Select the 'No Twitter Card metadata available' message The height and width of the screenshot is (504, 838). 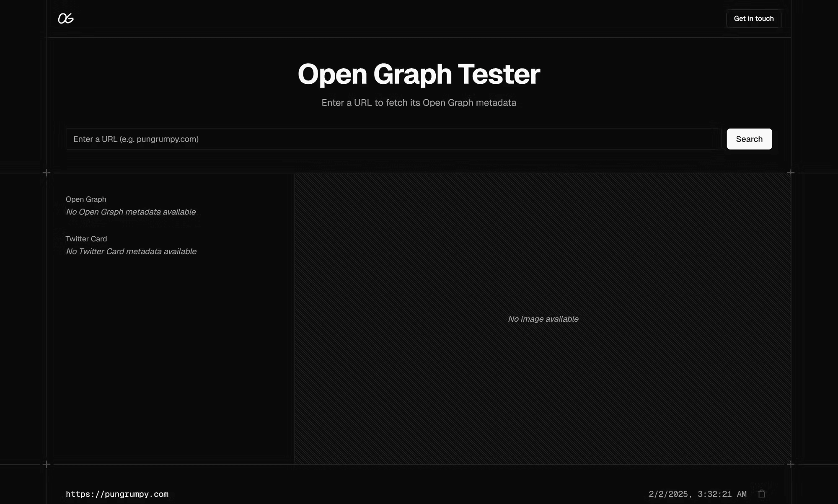pos(131,251)
